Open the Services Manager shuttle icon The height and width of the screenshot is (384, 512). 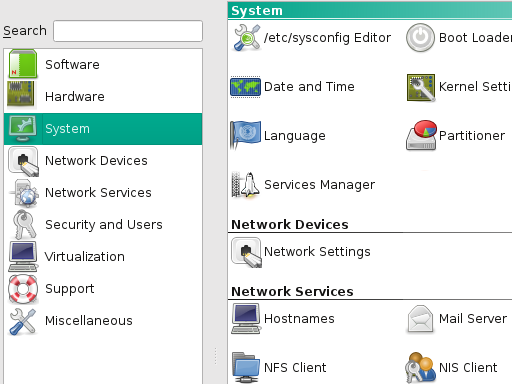[246, 184]
